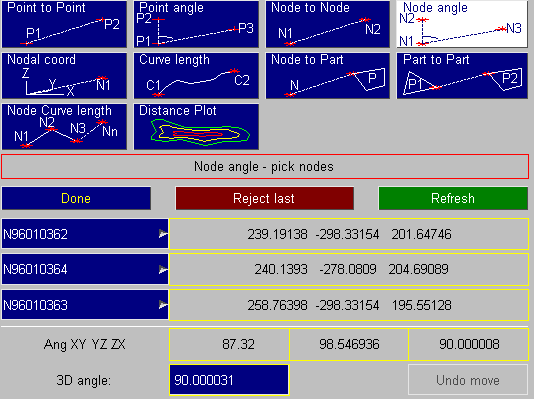This screenshot has width=535, height=399.
Task: Choose the Point angle measurement icon
Action: coord(196,24)
